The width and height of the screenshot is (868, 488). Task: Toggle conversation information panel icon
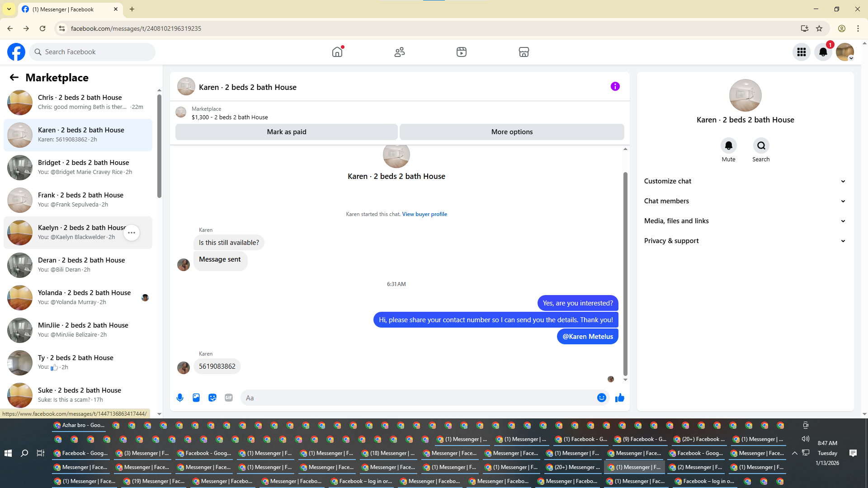(615, 86)
